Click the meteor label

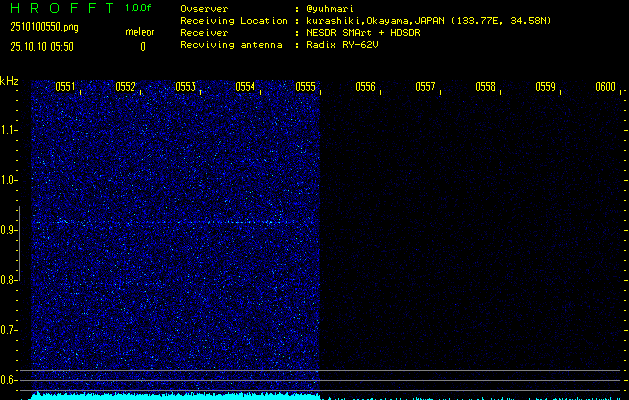(x=140, y=32)
